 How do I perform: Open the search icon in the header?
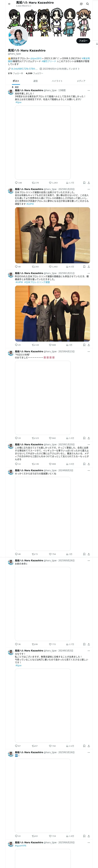[88, 4]
